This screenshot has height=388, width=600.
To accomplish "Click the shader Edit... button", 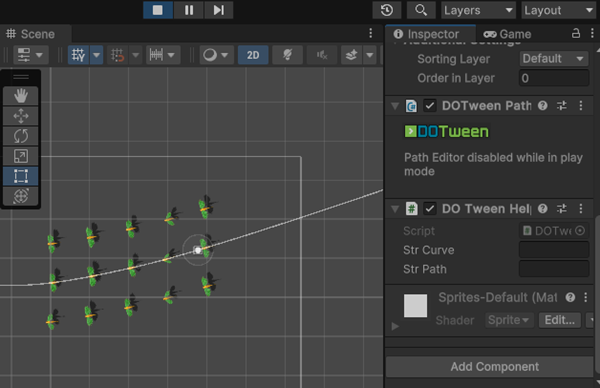I will tap(560, 320).
